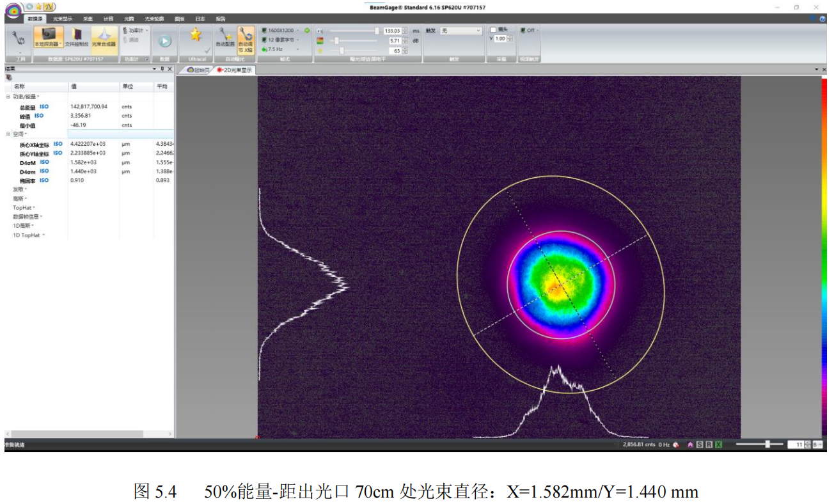The image size is (834, 504).
Task: Open the 计算 ribbon tab
Action: click(x=109, y=19)
